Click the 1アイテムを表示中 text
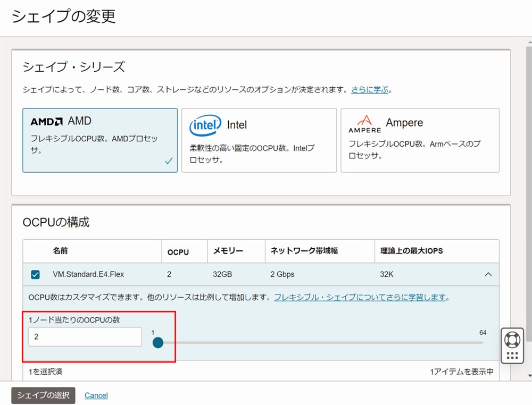Image resolution: width=532 pixels, height=405 pixels. pyautogui.click(x=462, y=372)
